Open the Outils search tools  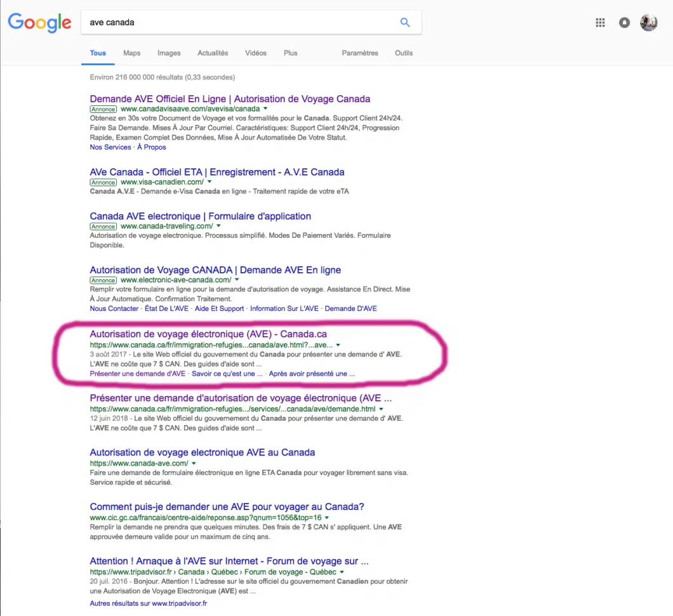(404, 53)
